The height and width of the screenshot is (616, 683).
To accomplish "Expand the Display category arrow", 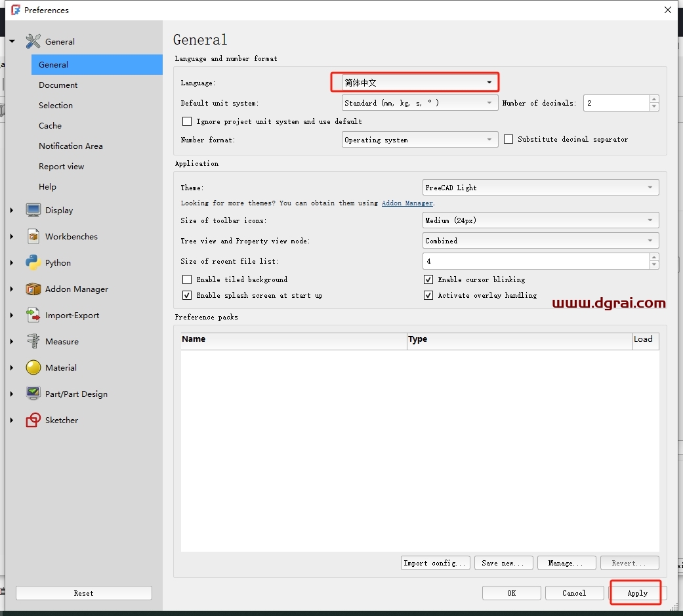I will coord(12,211).
